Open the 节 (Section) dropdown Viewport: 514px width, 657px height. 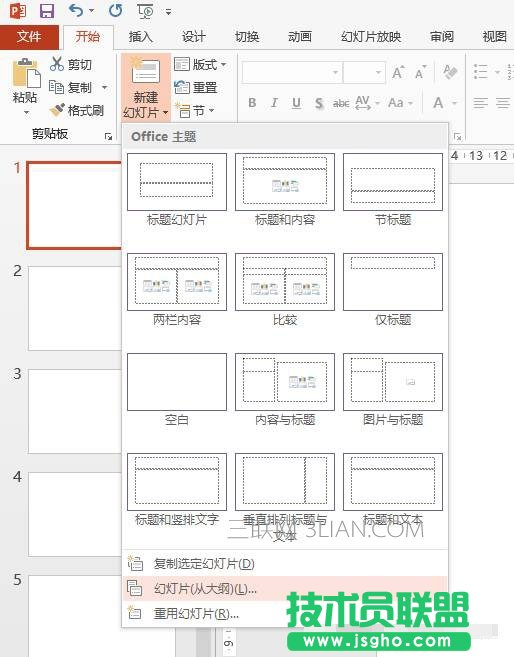195,110
